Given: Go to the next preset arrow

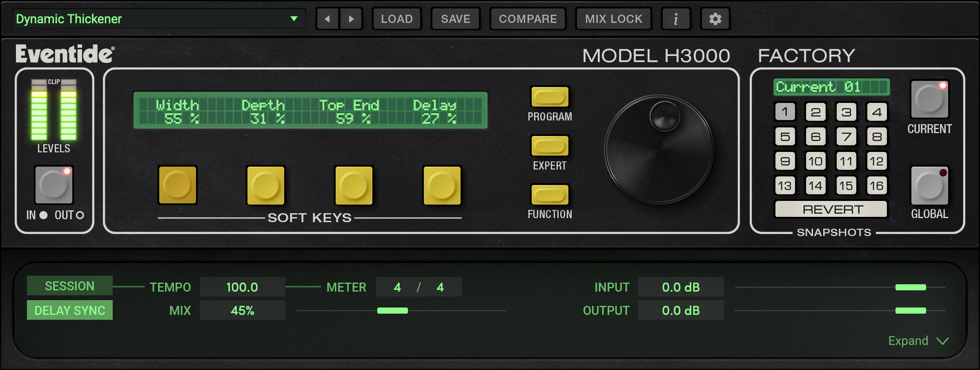Looking at the screenshot, I should coord(351,19).
